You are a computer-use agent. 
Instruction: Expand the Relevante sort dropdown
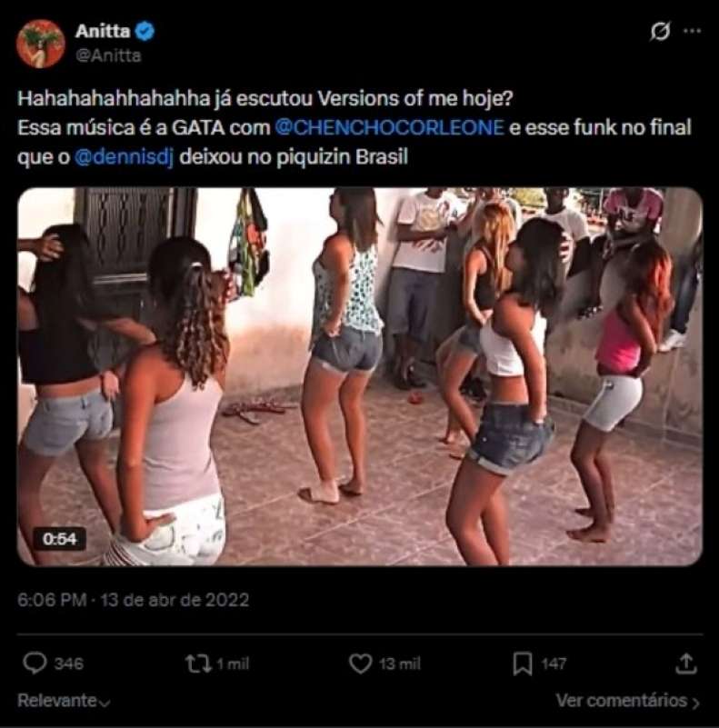(x=65, y=700)
